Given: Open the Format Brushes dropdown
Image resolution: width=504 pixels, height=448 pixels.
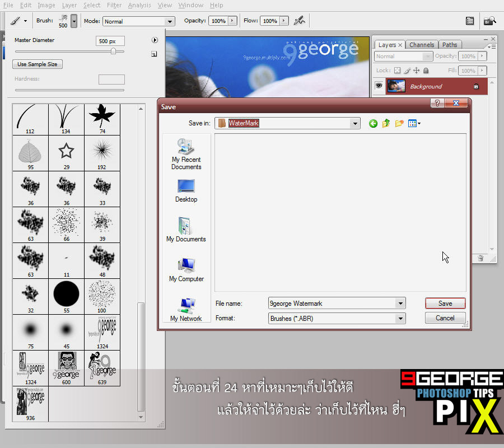Looking at the screenshot, I should click(x=400, y=319).
